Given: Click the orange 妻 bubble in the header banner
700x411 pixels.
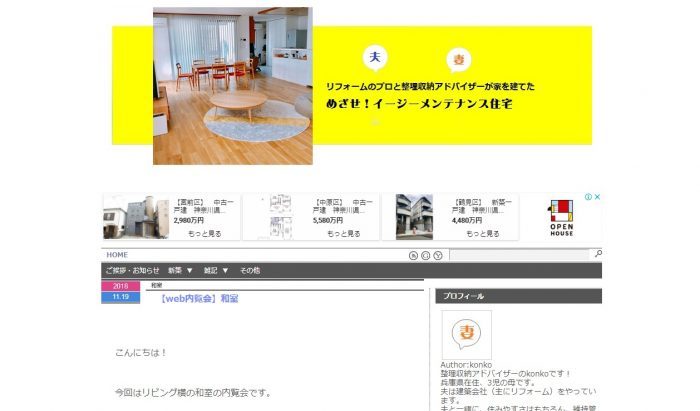Looking at the screenshot, I should click(458, 60).
